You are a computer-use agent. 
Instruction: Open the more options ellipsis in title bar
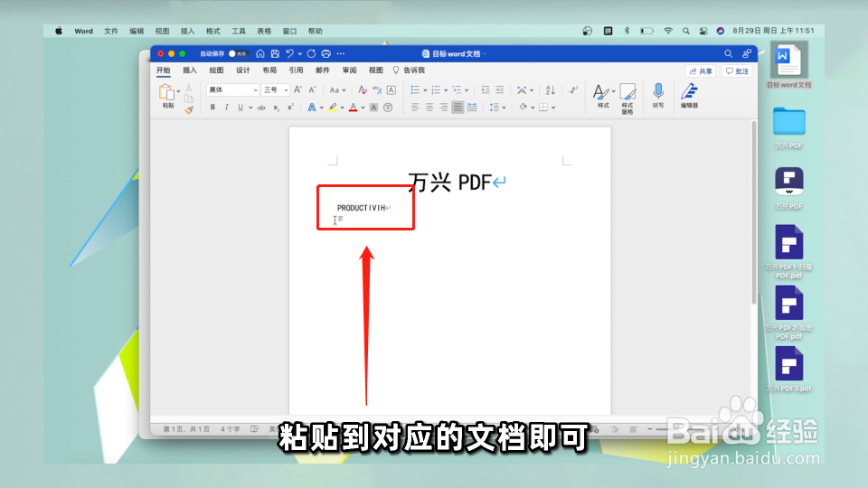[x=341, y=53]
